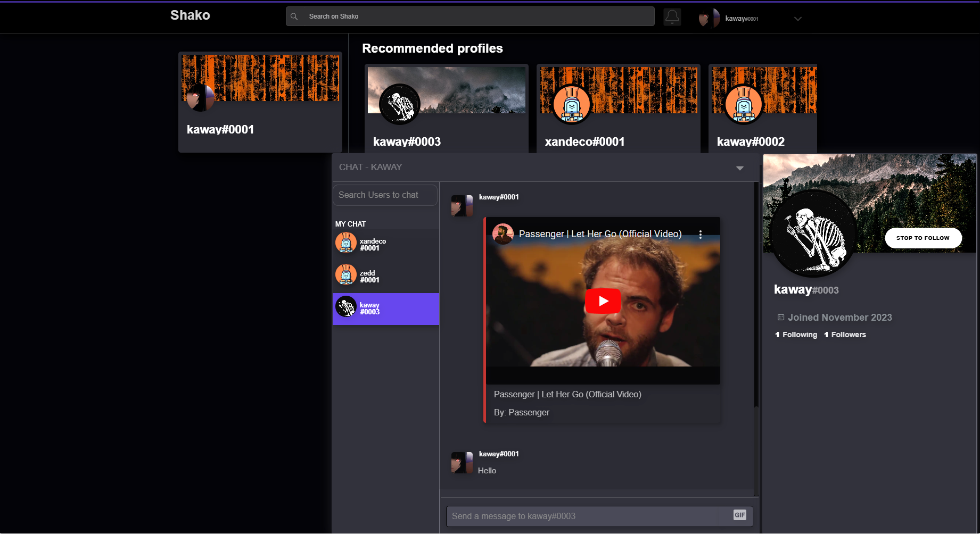Click the video caption title below the player
The image size is (980, 534).
tap(567, 394)
